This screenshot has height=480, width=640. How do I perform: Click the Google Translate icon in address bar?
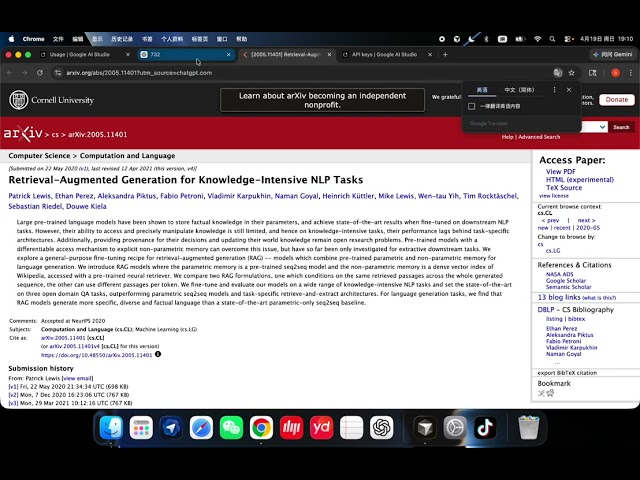[557, 73]
